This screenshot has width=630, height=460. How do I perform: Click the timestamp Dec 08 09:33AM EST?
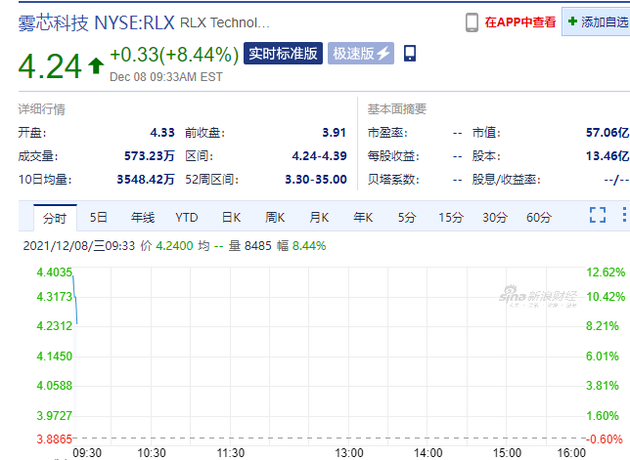(x=166, y=77)
